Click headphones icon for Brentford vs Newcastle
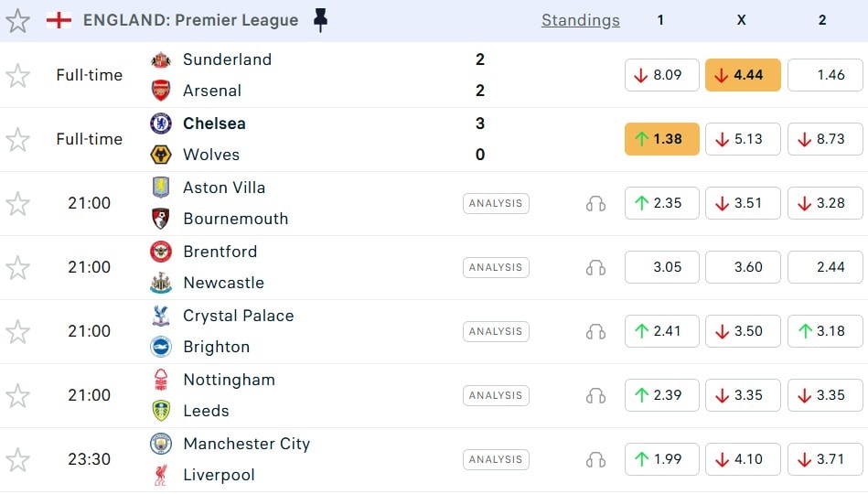868x494 pixels. coord(595,267)
